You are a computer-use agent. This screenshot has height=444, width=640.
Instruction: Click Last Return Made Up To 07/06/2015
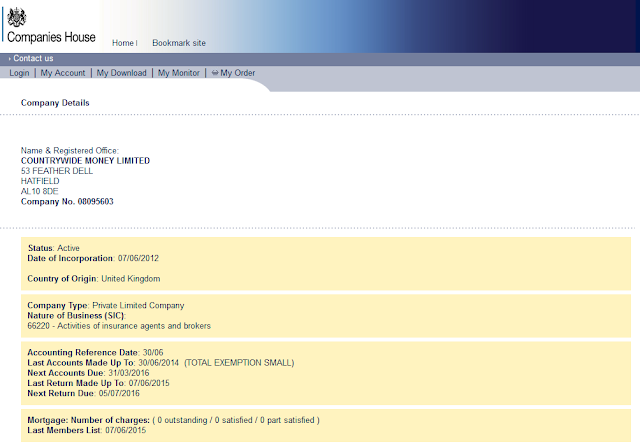98,383
